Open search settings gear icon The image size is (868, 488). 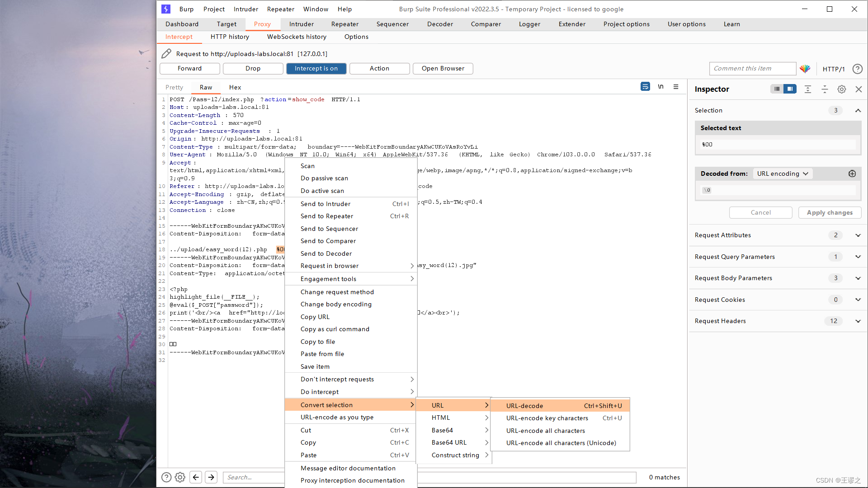180,477
